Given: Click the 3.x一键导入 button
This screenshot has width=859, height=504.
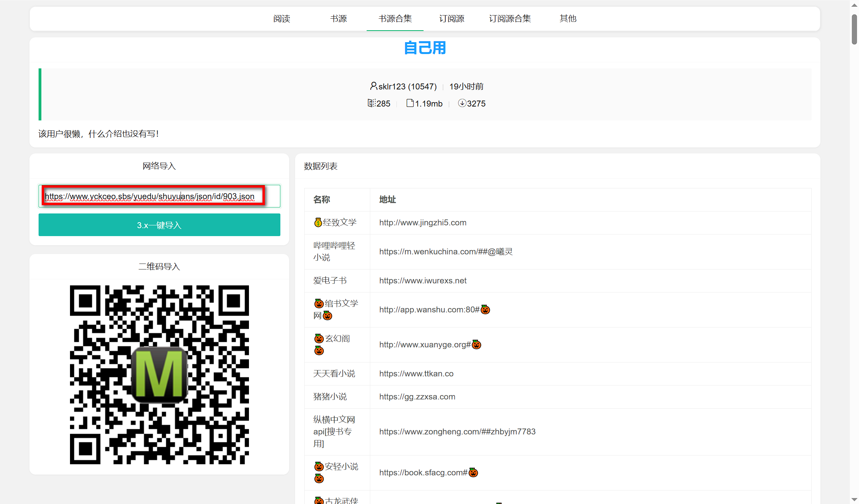Looking at the screenshot, I should (159, 225).
